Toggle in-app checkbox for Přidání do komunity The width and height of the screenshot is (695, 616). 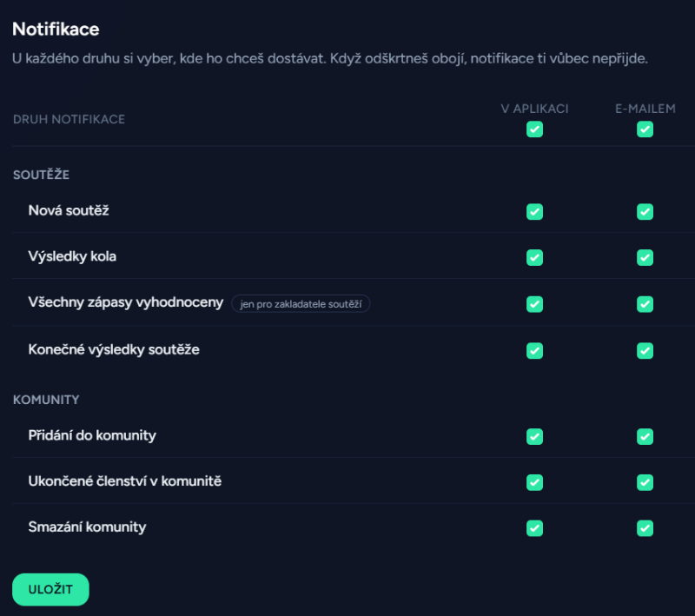(534, 436)
